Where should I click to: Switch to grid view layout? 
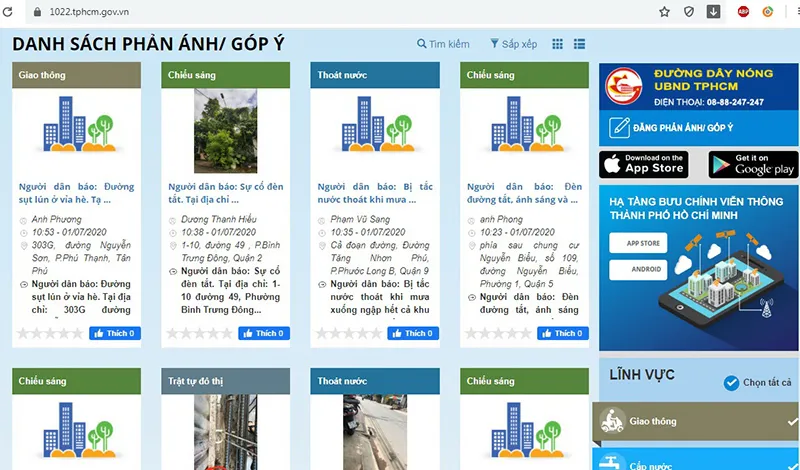tap(558, 44)
